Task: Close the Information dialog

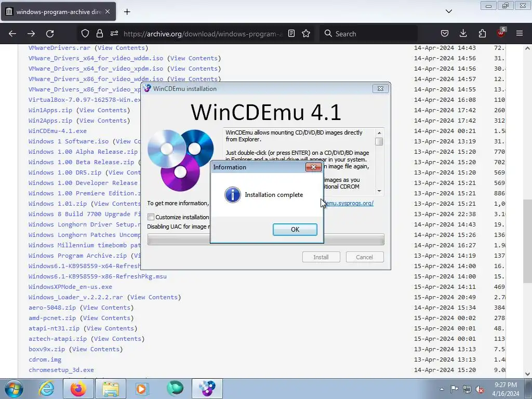Action: pos(313,167)
